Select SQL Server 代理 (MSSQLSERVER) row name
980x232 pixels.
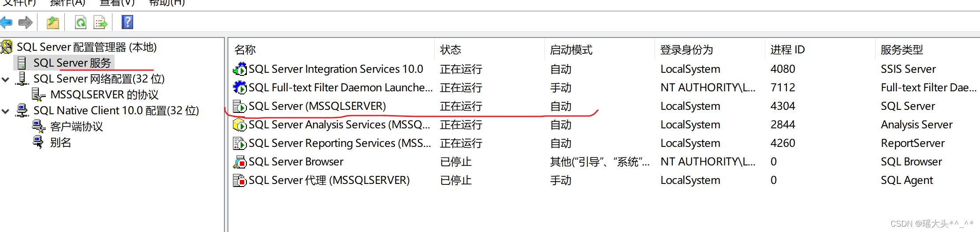tap(329, 180)
